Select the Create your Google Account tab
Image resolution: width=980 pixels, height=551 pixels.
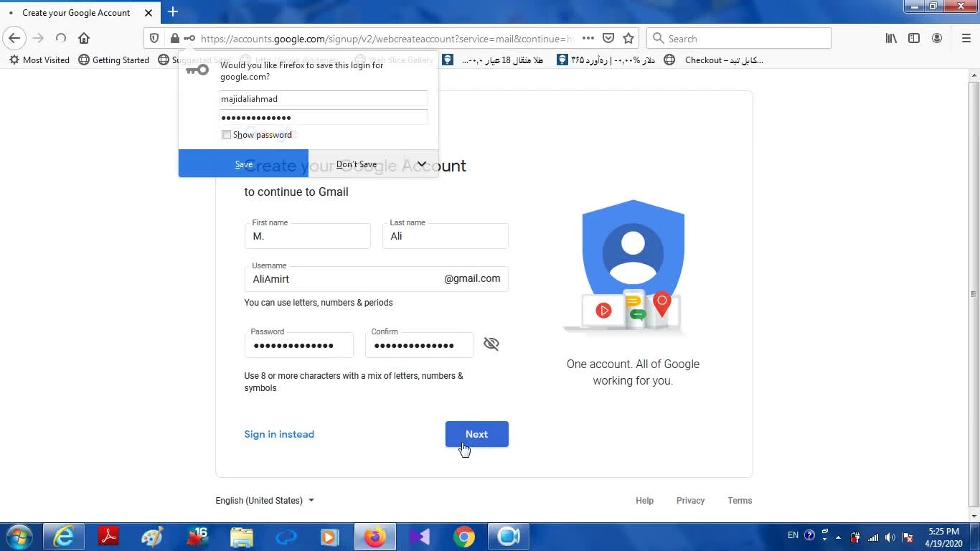76,13
